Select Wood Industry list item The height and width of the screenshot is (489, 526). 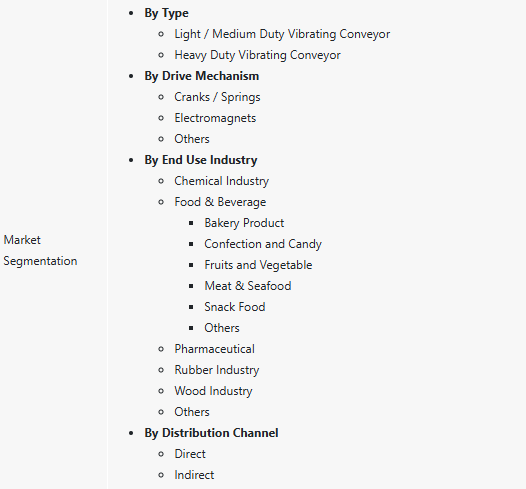213,391
